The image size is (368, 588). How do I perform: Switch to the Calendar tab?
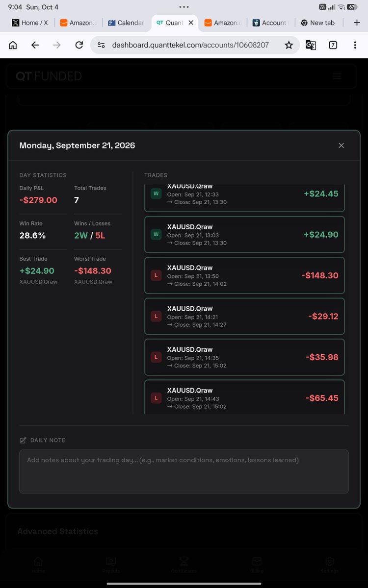126,23
